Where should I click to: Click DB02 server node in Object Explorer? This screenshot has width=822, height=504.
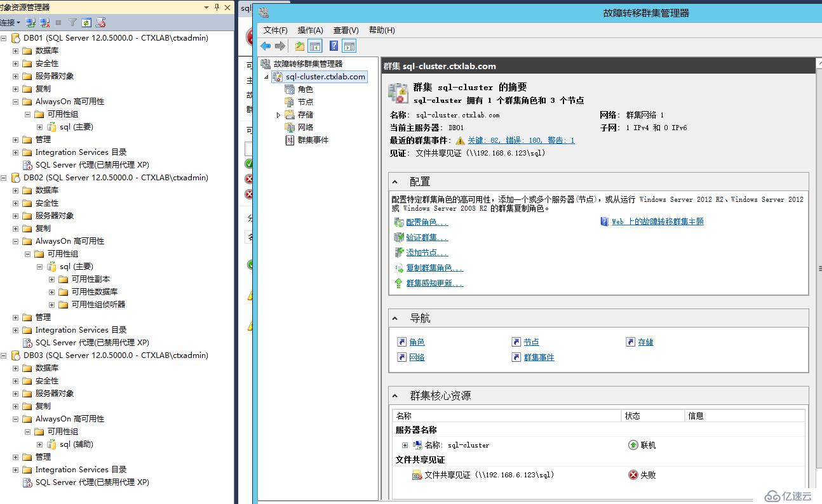coord(116,177)
